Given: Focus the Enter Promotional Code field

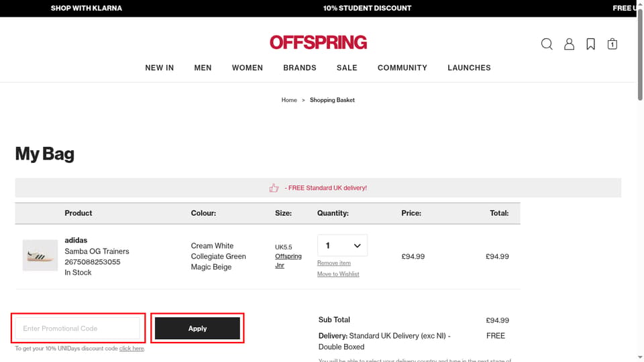Looking at the screenshot, I should pyautogui.click(x=78, y=328).
